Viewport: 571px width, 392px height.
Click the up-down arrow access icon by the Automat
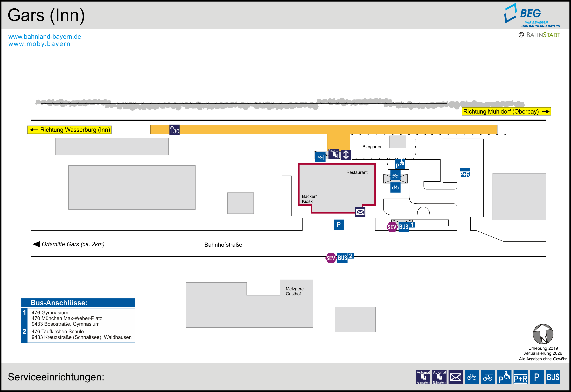pos(346,155)
